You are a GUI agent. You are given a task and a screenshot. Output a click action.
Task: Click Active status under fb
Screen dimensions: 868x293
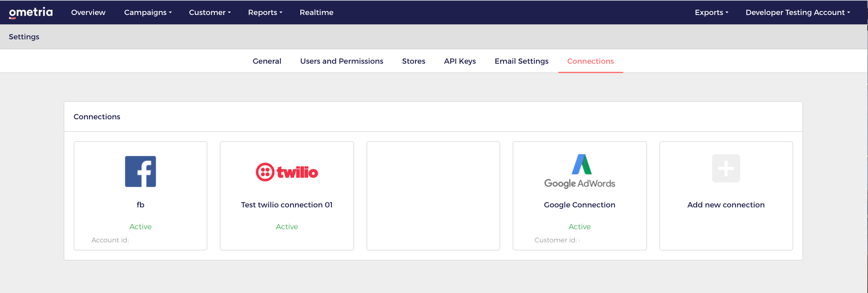point(141,226)
